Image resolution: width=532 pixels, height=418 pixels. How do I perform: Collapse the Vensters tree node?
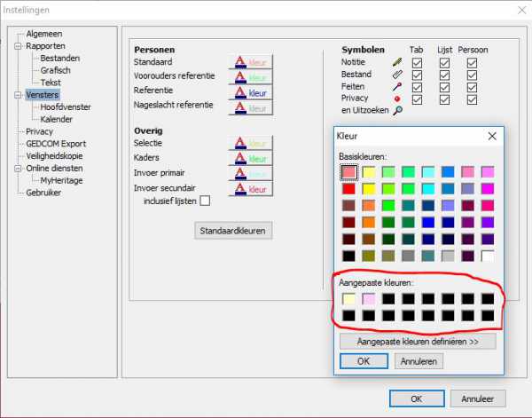click(x=18, y=94)
